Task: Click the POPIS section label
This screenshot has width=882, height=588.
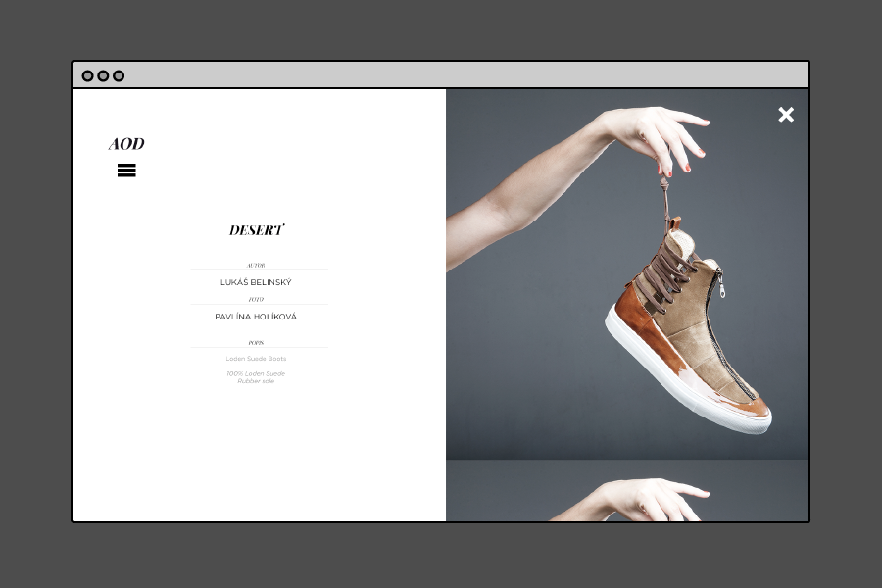Action: pos(256,343)
